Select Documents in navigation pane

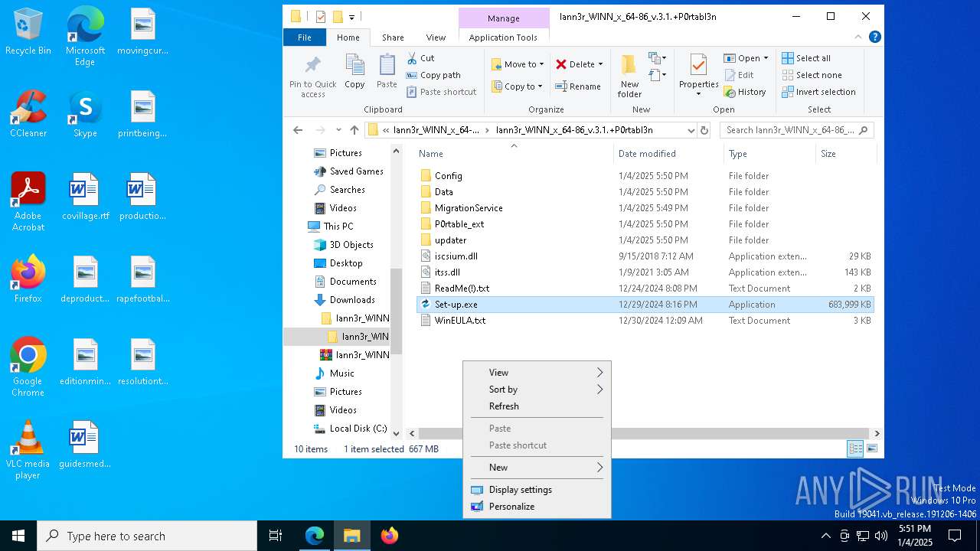pyautogui.click(x=353, y=282)
